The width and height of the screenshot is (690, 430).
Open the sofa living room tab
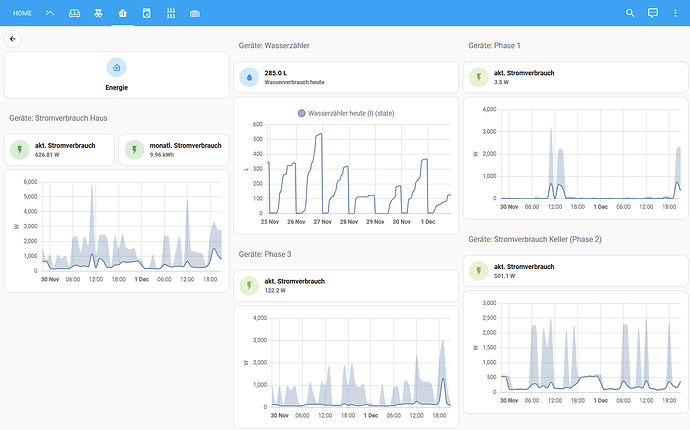tap(75, 13)
